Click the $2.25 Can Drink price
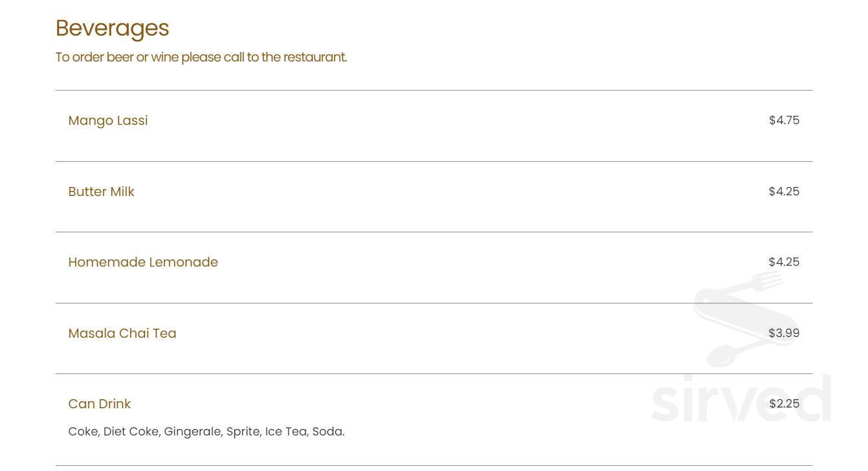868x471 pixels. [784, 404]
